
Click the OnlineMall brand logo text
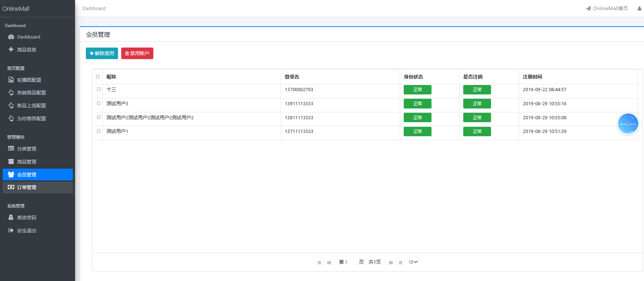click(x=16, y=9)
